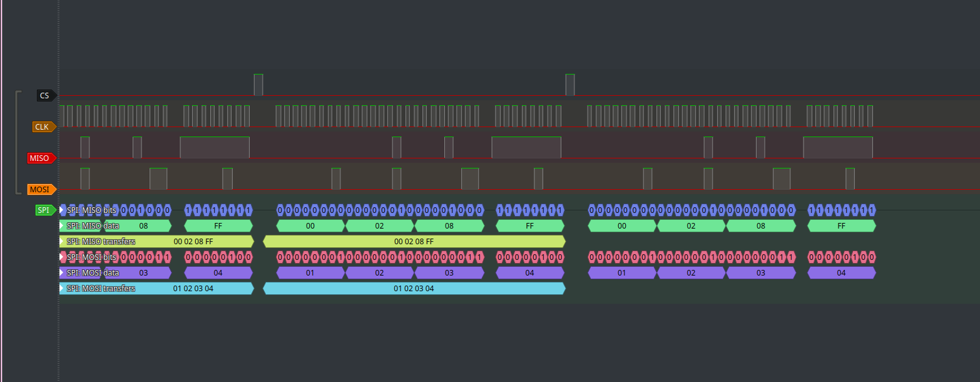Toggle the SPI: MISO transfers row arrow
This screenshot has width=980, height=382.
click(62, 241)
